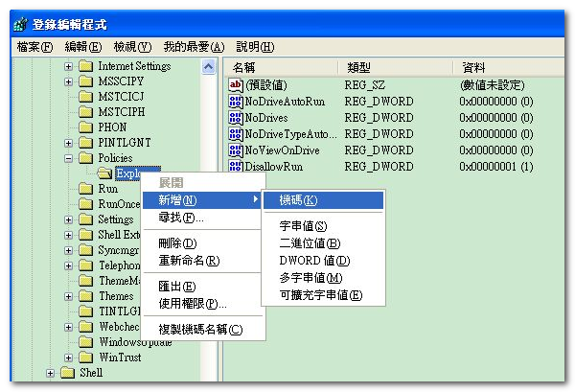The height and width of the screenshot is (392, 575).
Task: Click the Shell folder icon
Action: point(67,373)
